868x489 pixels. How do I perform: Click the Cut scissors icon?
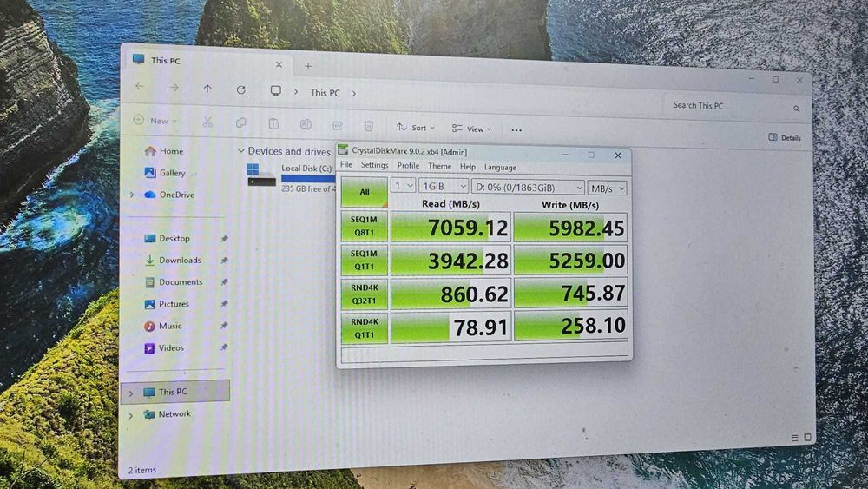point(207,122)
